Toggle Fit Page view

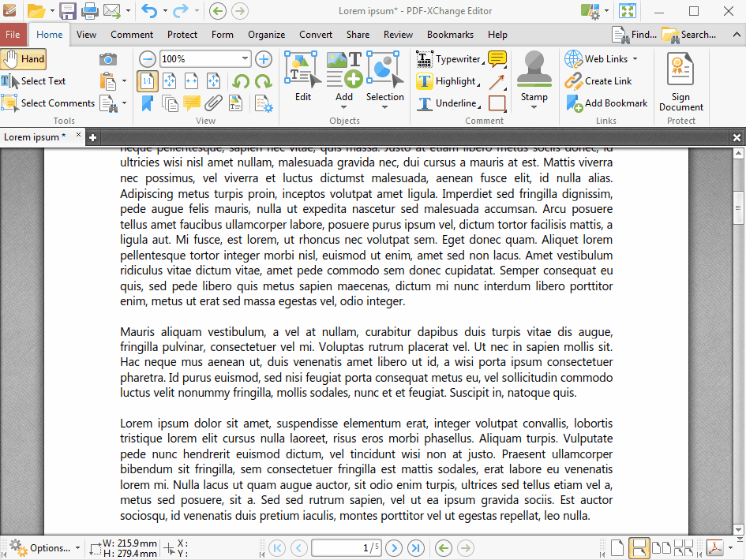(170, 81)
